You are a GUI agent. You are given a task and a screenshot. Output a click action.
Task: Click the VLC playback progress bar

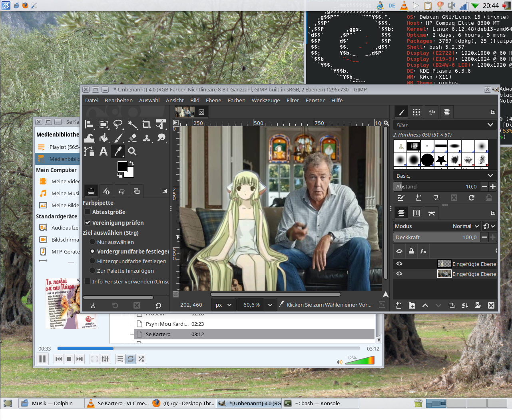point(209,349)
